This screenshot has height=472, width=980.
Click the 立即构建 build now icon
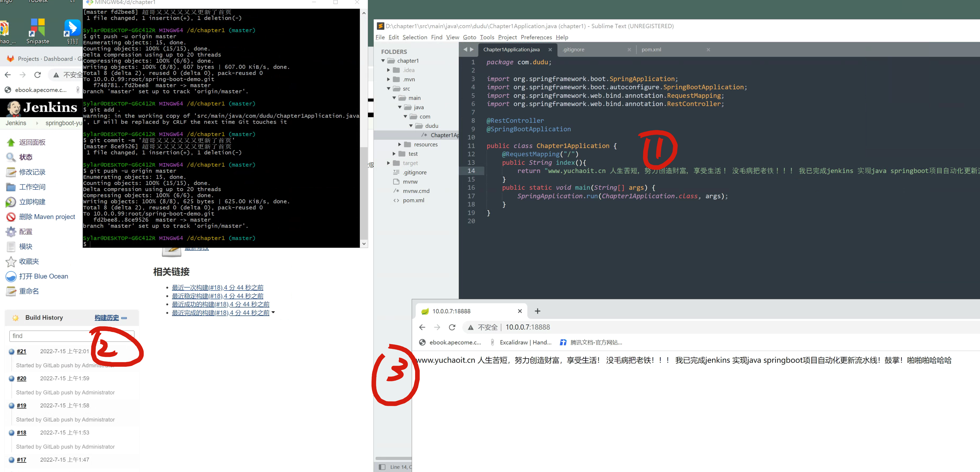(x=11, y=202)
